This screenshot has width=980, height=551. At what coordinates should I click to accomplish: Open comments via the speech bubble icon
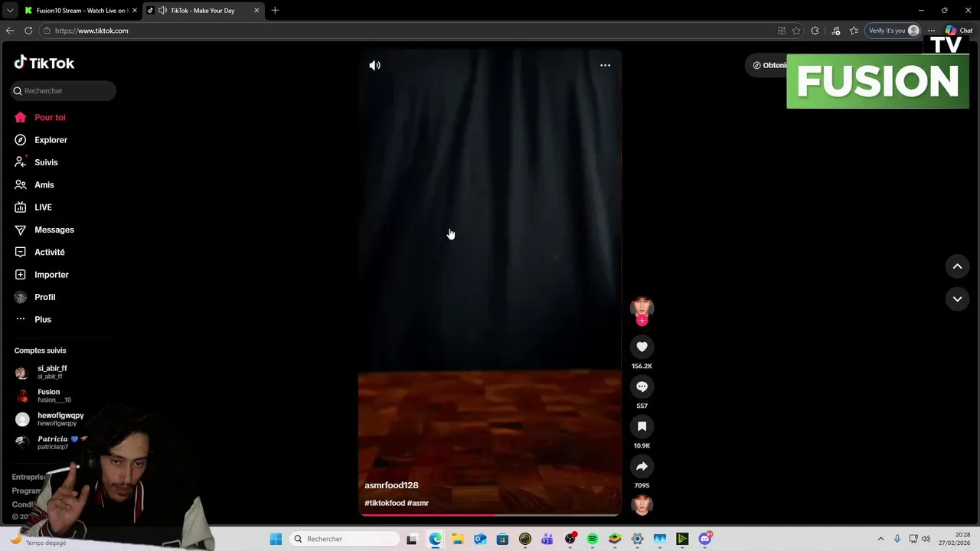tap(642, 386)
